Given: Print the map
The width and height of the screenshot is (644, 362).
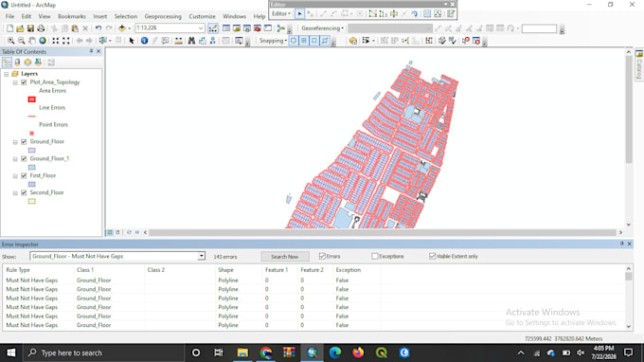Looking at the screenshot, I should [x=41, y=28].
